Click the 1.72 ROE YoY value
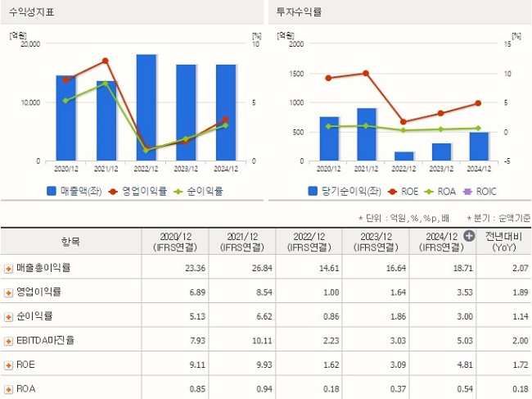532x399 pixels. (521, 365)
